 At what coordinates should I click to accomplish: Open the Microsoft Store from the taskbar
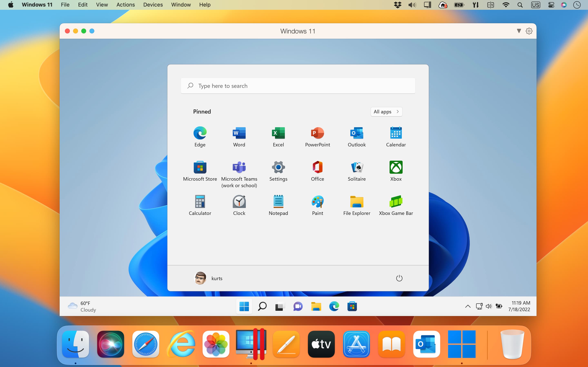click(x=352, y=306)
